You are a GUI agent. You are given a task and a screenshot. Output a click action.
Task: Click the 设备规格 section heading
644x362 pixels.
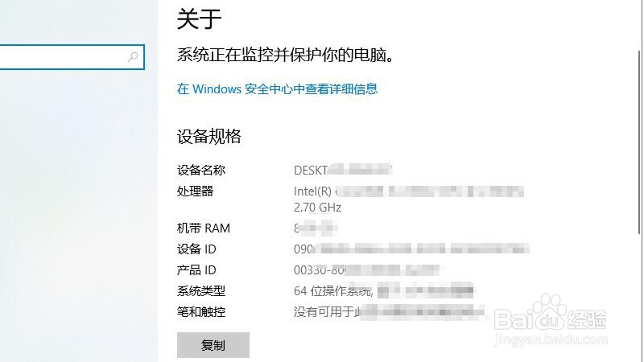point(209,136)
